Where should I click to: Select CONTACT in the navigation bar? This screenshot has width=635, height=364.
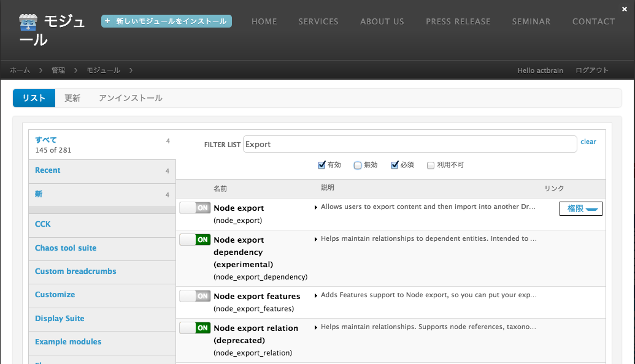point(593,21)
